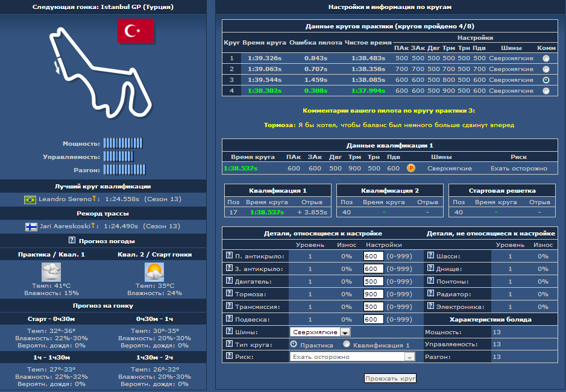Click the help icon next to Радиатор
566x392 pixels.
430,294
